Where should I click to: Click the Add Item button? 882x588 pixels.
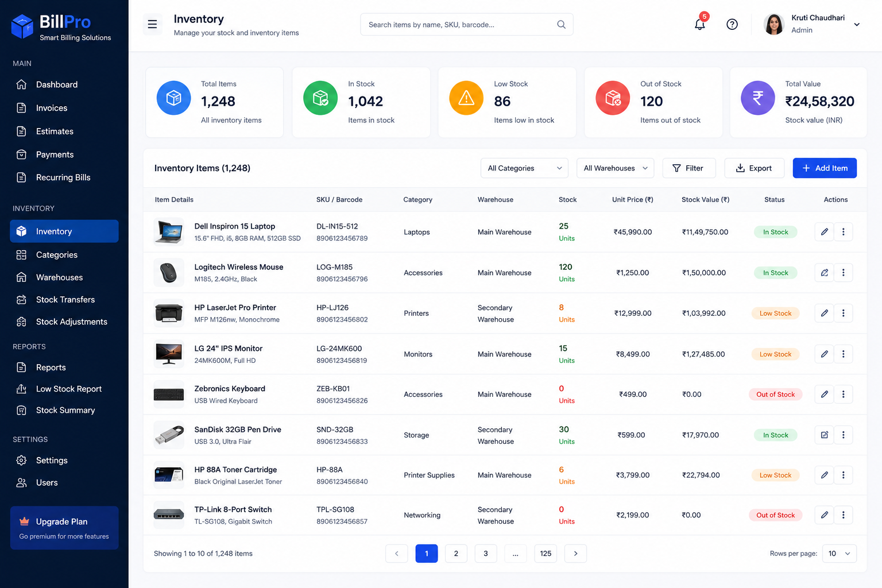point(825,168)
